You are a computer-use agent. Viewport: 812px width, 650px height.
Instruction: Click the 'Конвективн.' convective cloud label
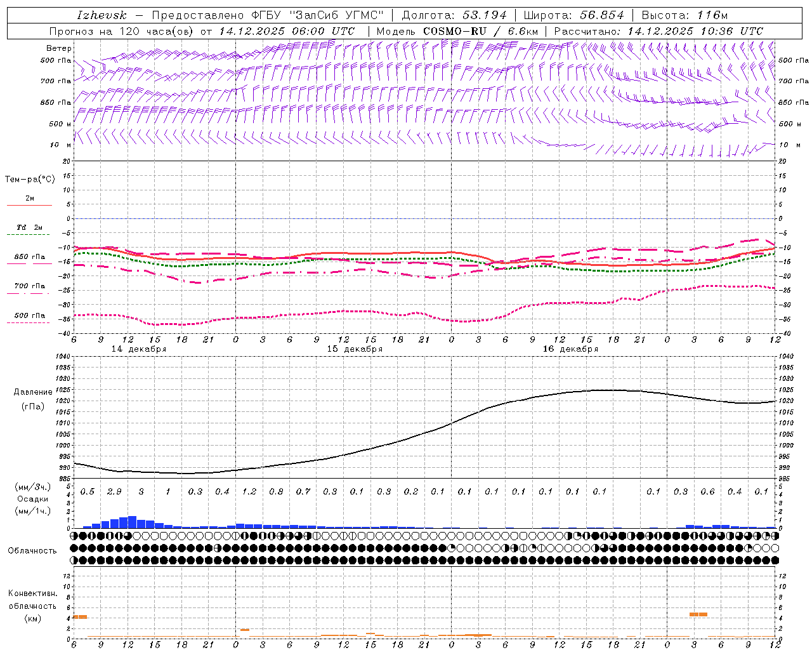(x=33, y=594)
